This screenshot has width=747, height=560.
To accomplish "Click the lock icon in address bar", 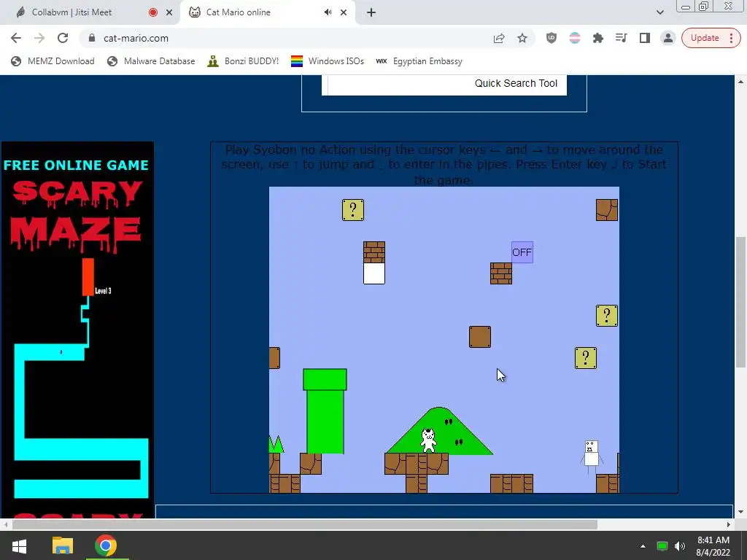I will [92, 38].
